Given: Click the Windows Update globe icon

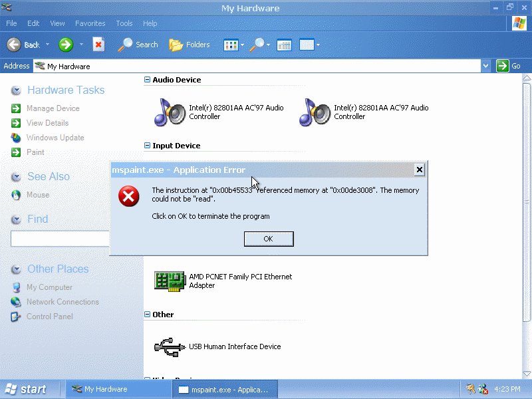Looking at the screenshot, I should (16, 138).
